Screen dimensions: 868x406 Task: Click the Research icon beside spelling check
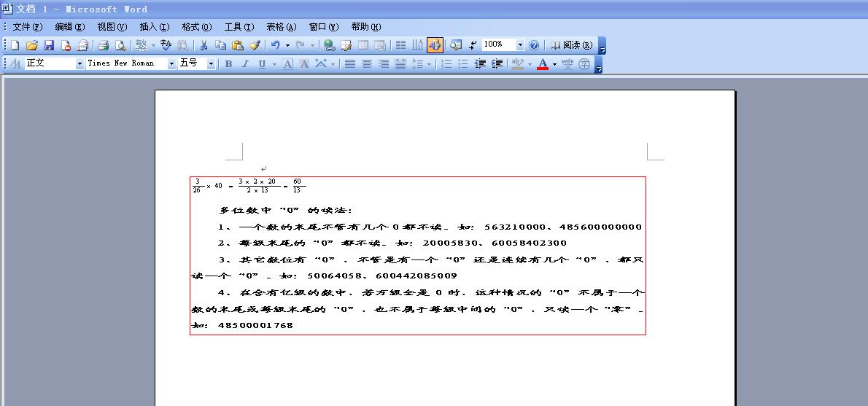click(x=182, y=45)
